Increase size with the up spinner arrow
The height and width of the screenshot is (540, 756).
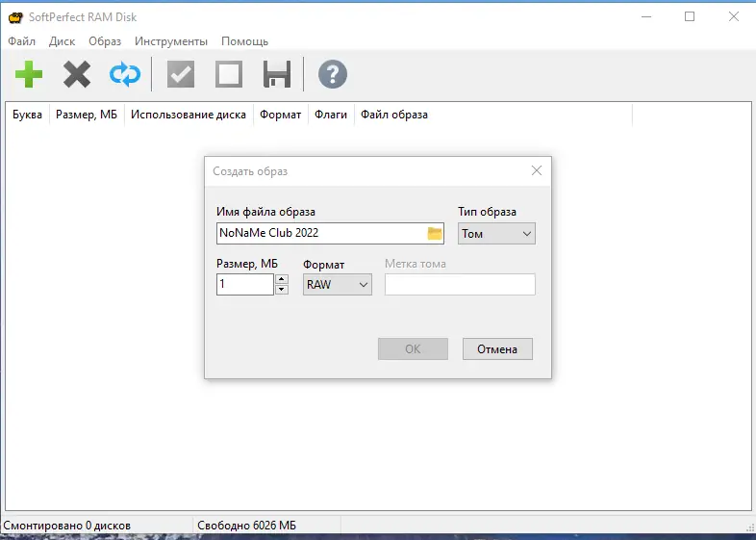pyautogui.click(x=282, y=279)
